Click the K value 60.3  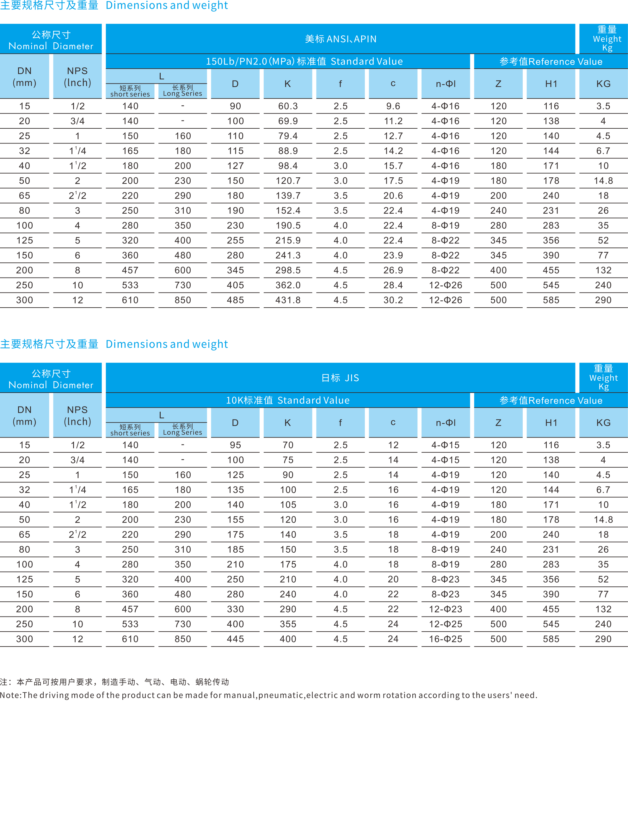pyautogui.click(x=288, y=106)
